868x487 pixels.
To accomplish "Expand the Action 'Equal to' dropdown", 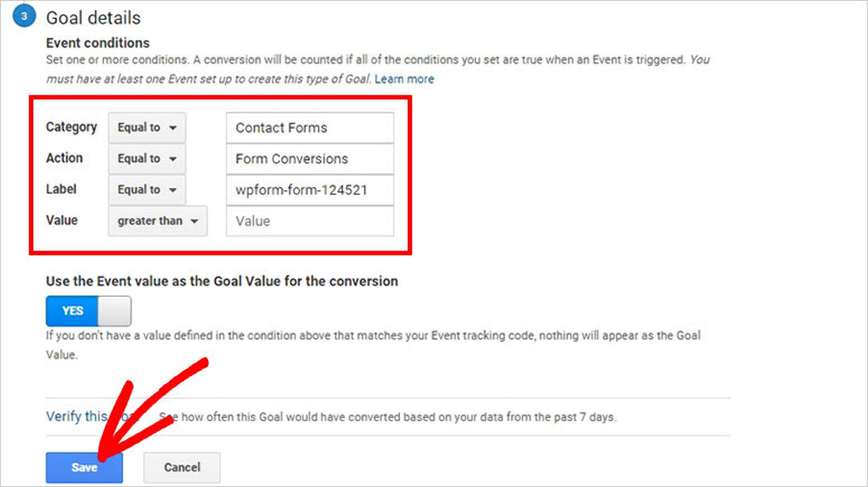I will pyautogui.click(x=147, y=159).
